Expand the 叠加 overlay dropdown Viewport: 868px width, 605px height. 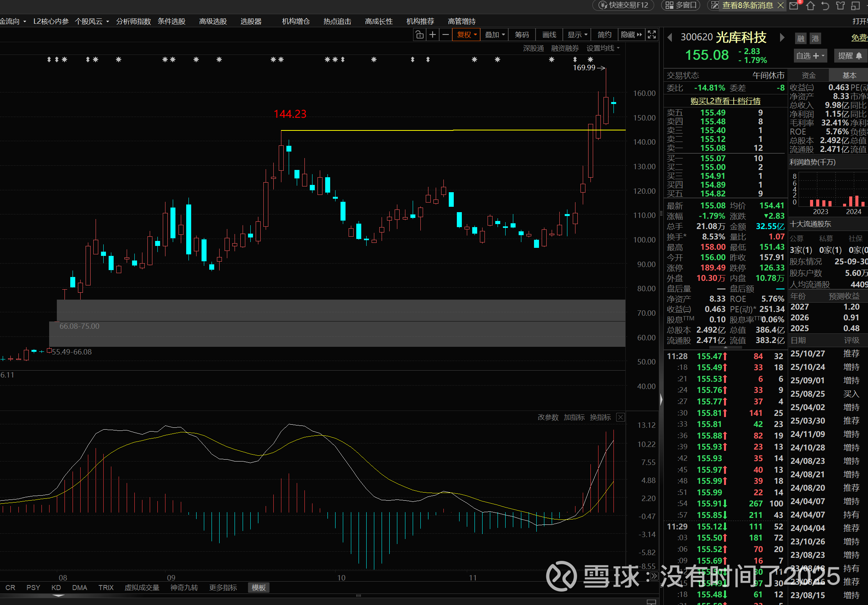click(x=494, y=35)
